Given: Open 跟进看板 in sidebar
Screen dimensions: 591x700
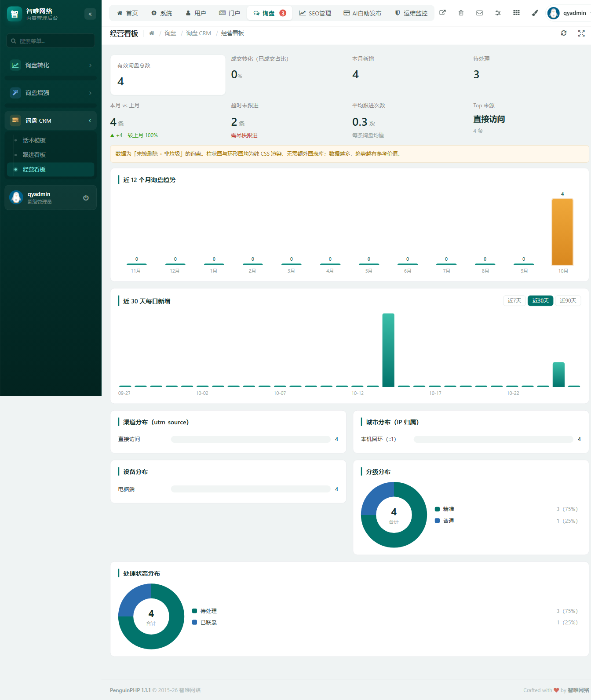Looking at the screenshot, I should [x=51, y=155].
